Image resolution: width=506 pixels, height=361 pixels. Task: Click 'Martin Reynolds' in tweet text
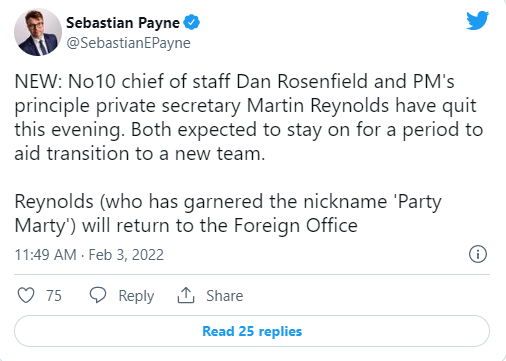(318, 106)
